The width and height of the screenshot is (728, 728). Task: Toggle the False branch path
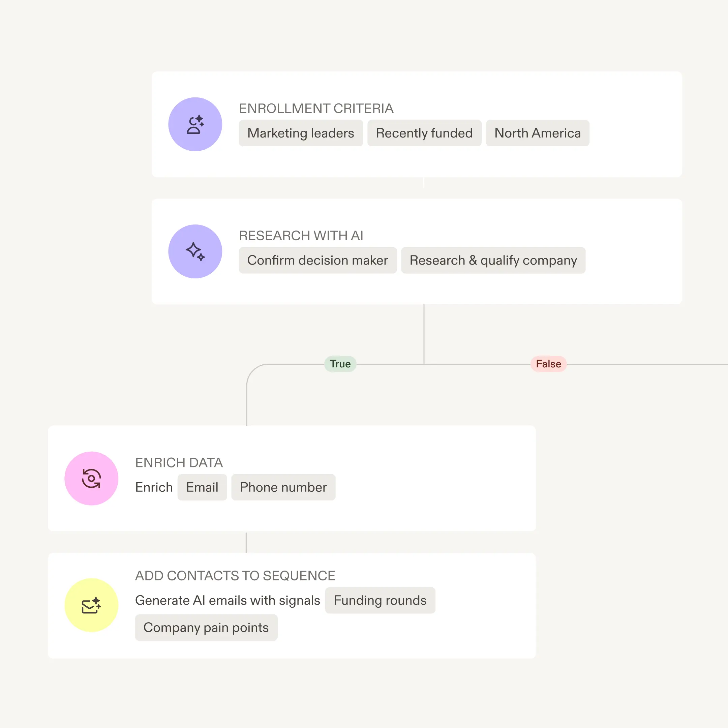pos(548,364)
